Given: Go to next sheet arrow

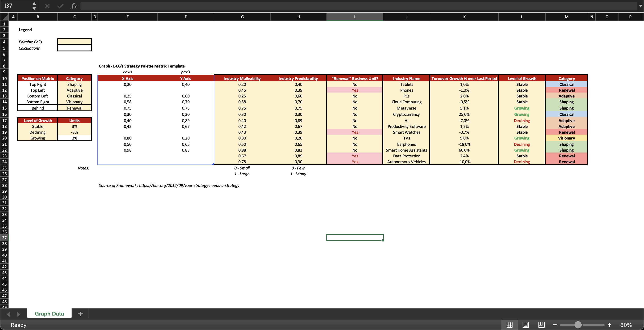Looking at the screenshot, I should click(19, 314).
